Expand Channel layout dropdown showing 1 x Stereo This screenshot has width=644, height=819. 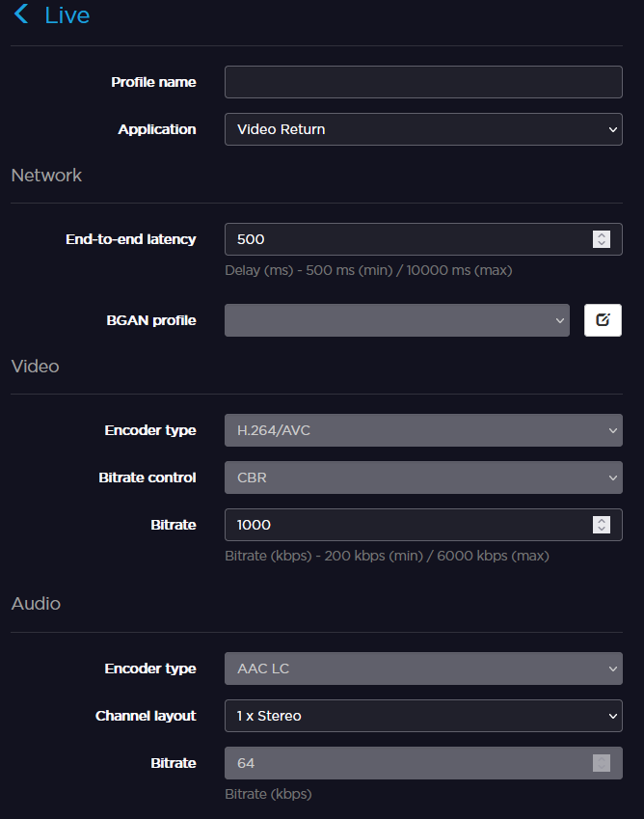(x=422, y=716)
